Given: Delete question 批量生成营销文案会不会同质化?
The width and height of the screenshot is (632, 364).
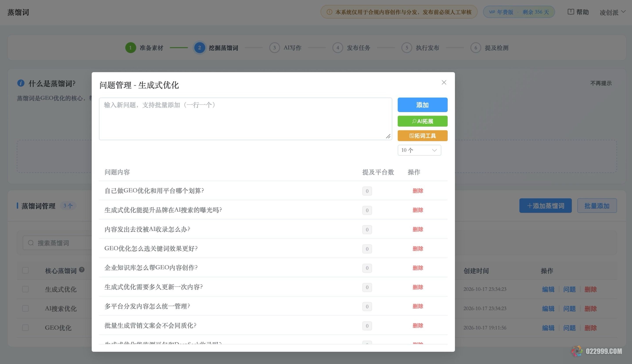Looking at the screenshot, I should [x=418, y=326].
